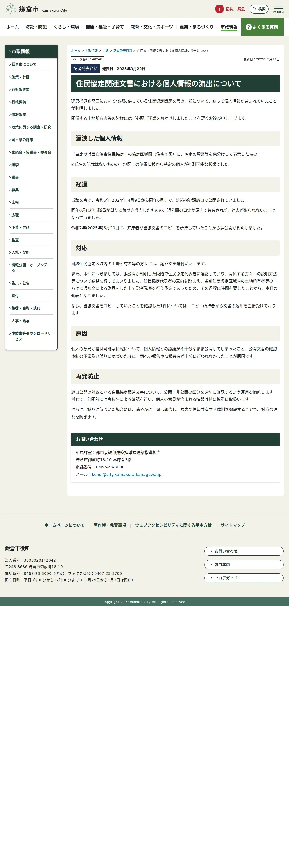Image resolution: width=289 pixels, height=868 pixels.
Task: Click the 検索 magnifier search button
Action: point(259,9)
